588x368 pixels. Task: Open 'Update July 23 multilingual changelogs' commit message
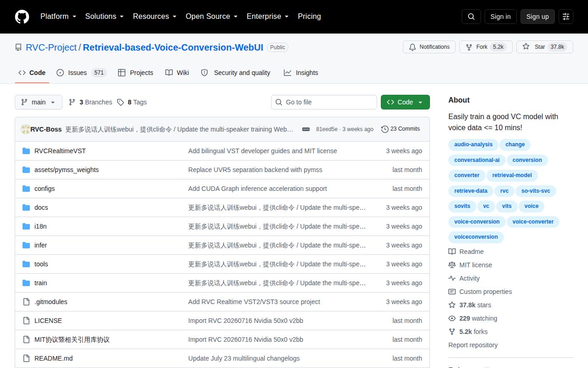coord(244,358)
